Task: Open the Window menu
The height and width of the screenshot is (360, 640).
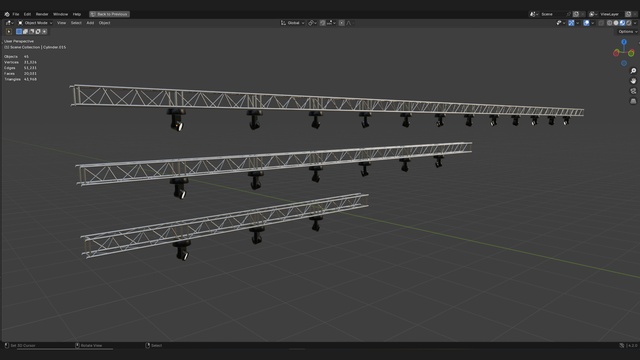Action: click(60, 14)
